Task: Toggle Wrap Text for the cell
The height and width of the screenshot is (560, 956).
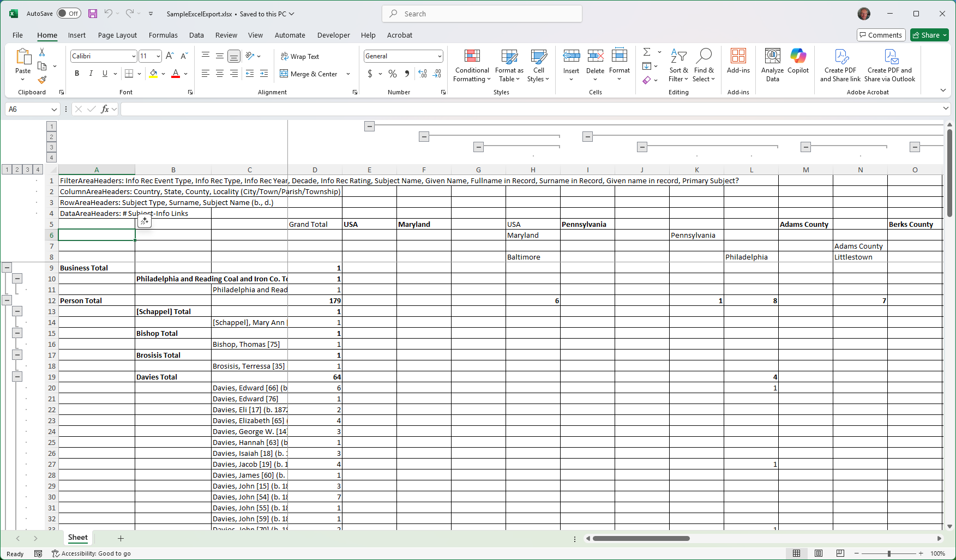Action: [299, 56]
